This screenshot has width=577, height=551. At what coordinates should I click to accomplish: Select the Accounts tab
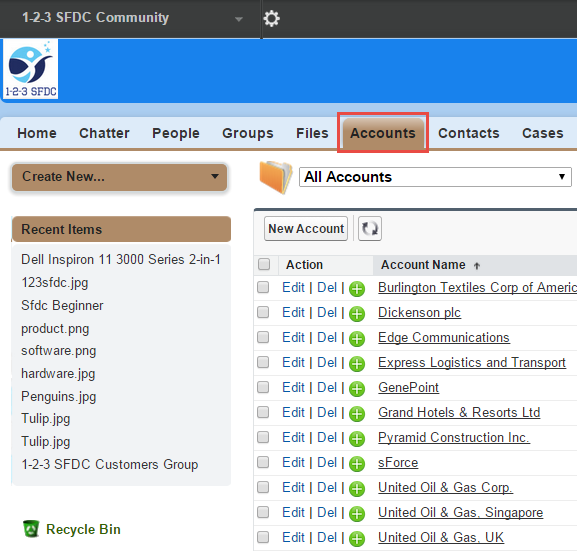click(383, 133)
